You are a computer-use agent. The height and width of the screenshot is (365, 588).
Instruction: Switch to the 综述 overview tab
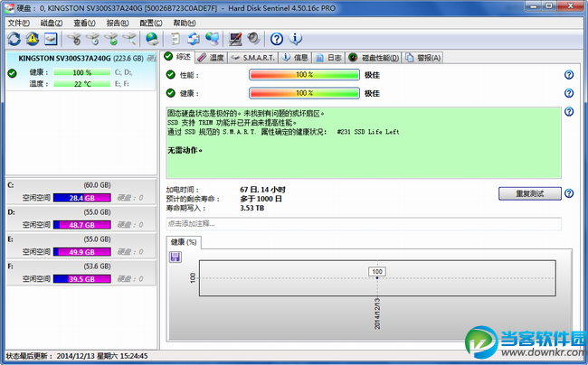coord(178,57)
